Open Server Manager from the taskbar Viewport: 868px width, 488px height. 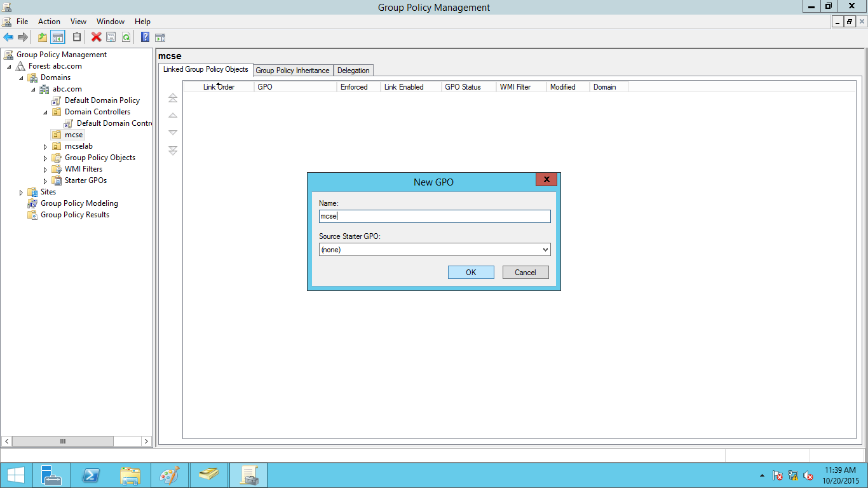coord(51,475)
